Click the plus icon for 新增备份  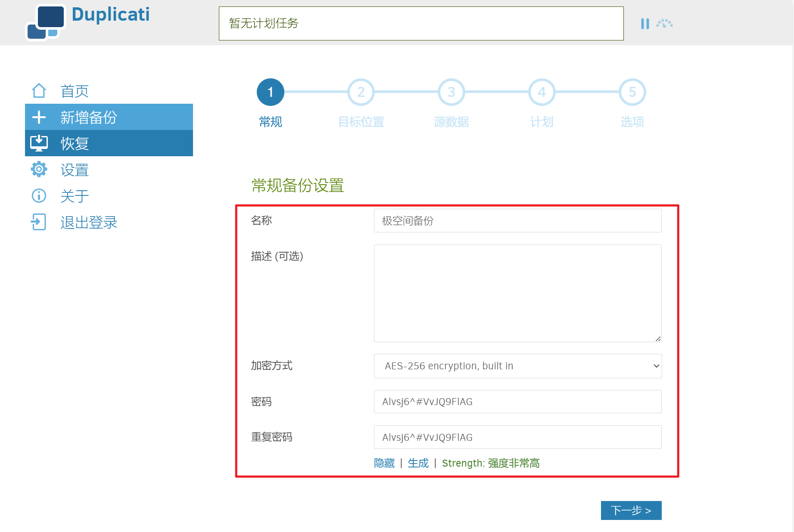click(39, 117)
